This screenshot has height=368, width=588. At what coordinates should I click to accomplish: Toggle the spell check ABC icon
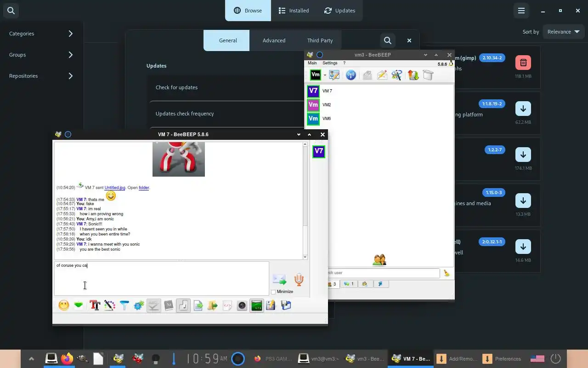pos(154,305)
